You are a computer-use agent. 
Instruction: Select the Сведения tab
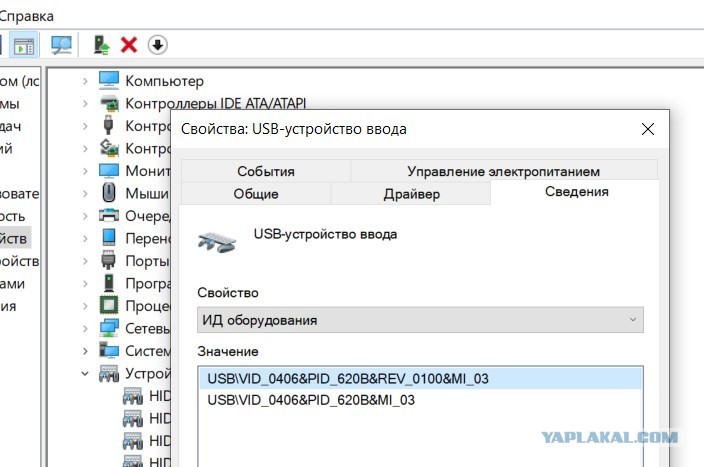point(576,192)
